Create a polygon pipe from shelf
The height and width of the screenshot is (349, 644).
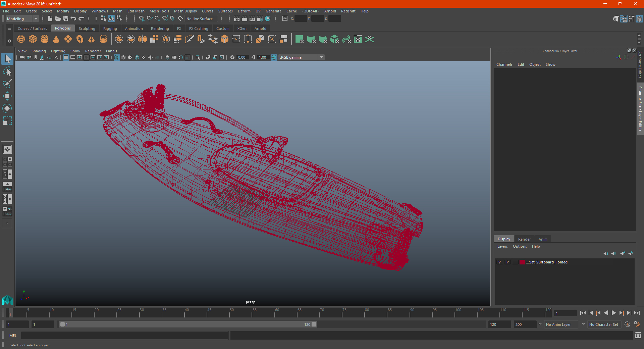point(103,39)
